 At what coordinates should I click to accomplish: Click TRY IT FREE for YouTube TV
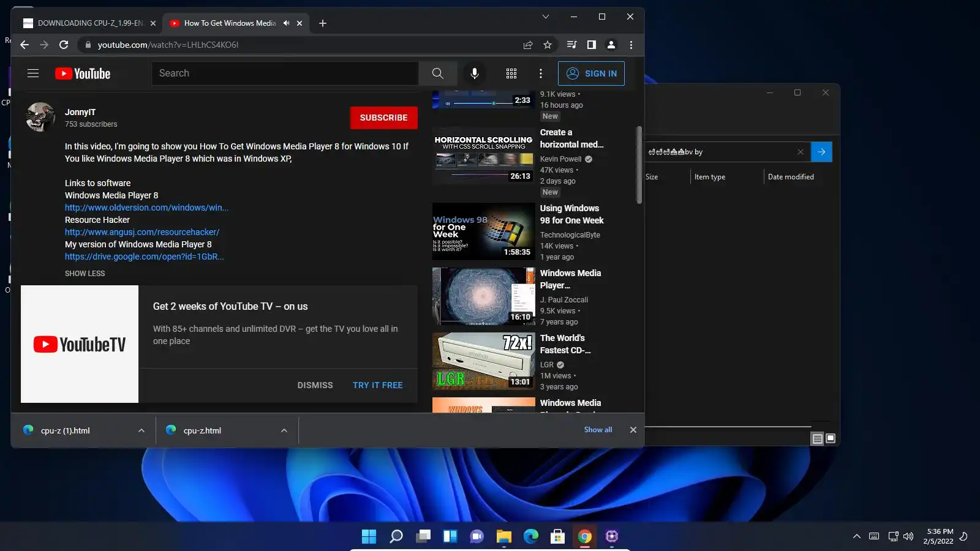[378, 385]
